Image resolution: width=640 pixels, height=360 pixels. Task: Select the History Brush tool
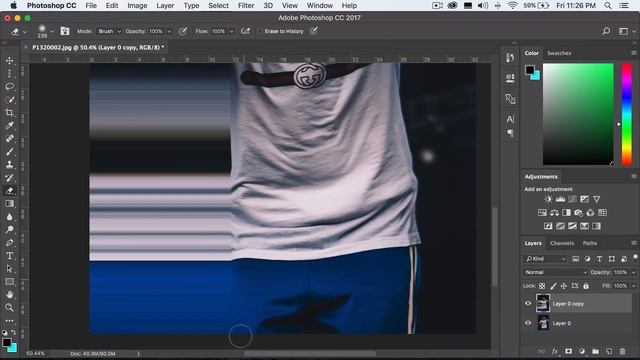click(9, 178)
